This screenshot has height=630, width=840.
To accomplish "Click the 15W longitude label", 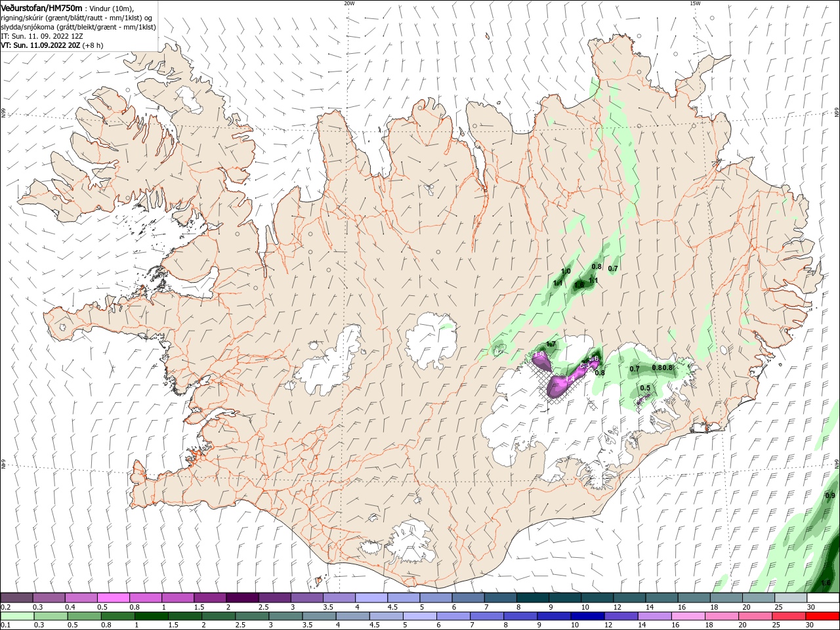I will 695,3.
